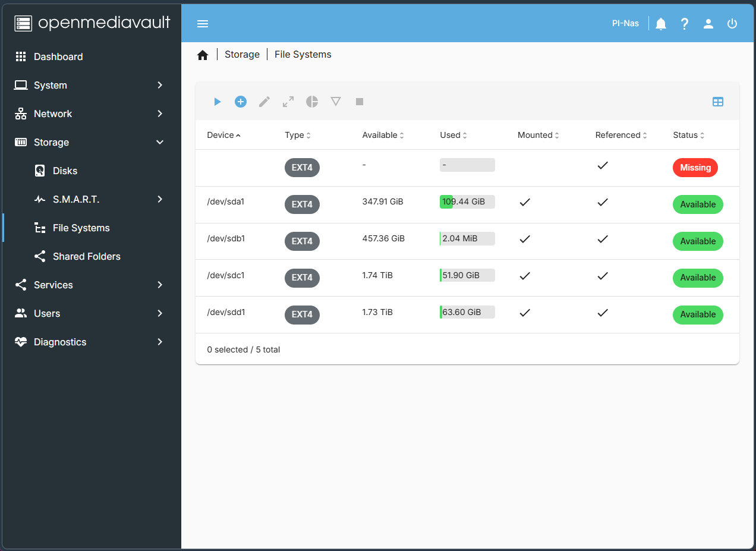Click the Storage breadcrumb link

242,54
